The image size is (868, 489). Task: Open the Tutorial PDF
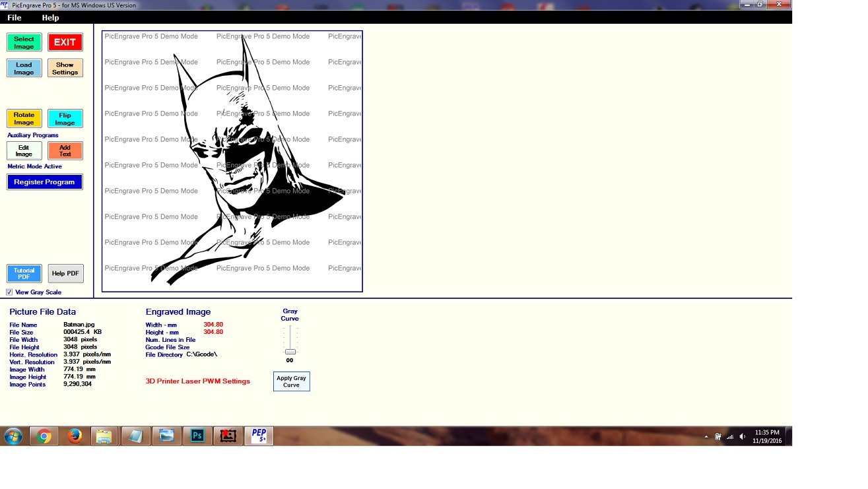click(24, 273)
